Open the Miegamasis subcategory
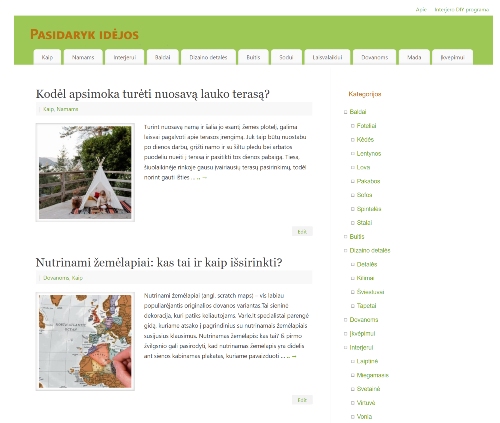Viewport: 500px width, 423px height. click(x=373, y=375)
